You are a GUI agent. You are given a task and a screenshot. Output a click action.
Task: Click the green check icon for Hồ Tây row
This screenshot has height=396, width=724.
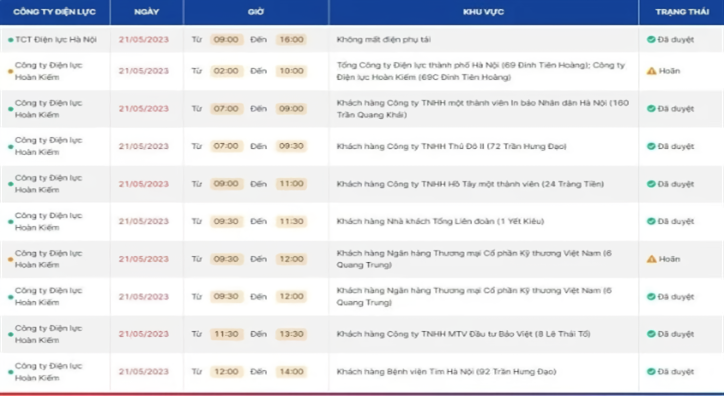point(651,184)
